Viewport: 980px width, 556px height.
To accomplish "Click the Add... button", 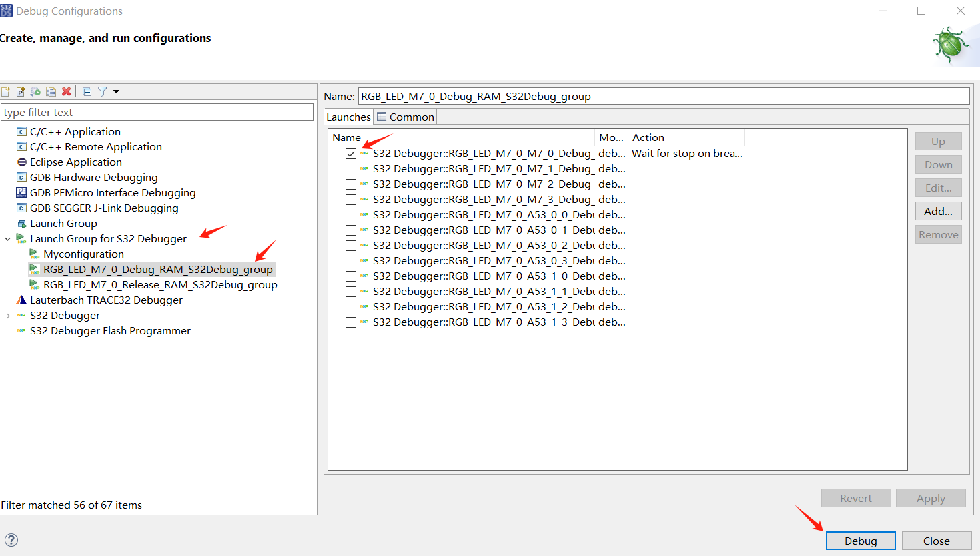I will click(x=938, y=211).
